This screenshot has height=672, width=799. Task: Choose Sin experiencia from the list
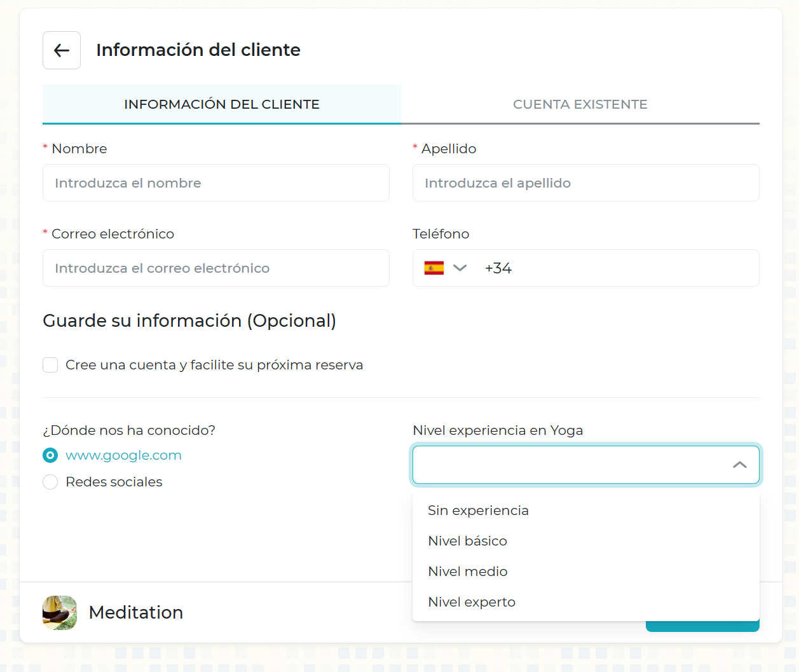click(478, 511)
